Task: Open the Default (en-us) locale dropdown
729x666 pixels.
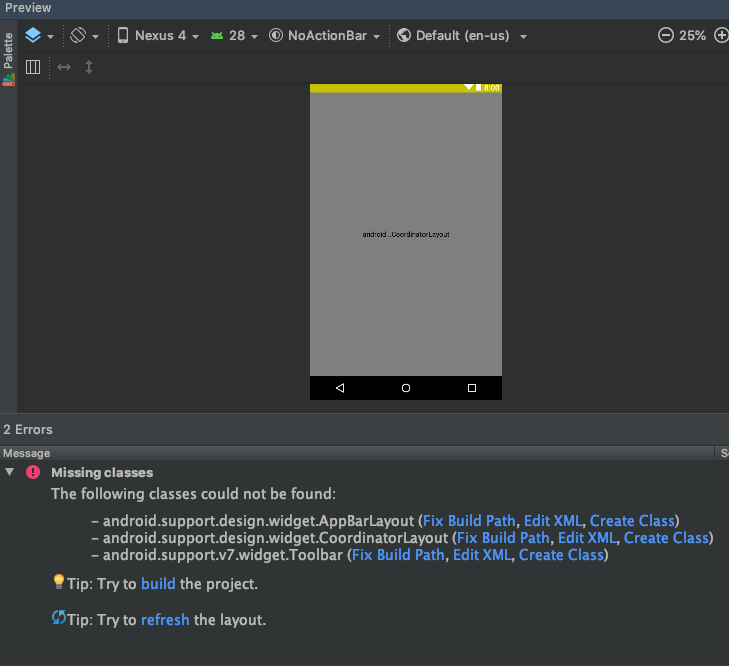Action: (461, 35)
